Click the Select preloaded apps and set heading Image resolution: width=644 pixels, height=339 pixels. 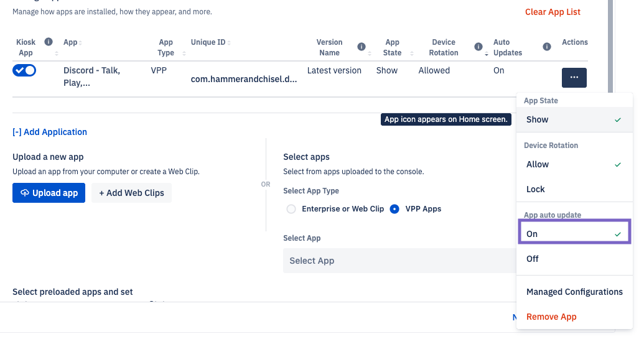click(73, 292)
